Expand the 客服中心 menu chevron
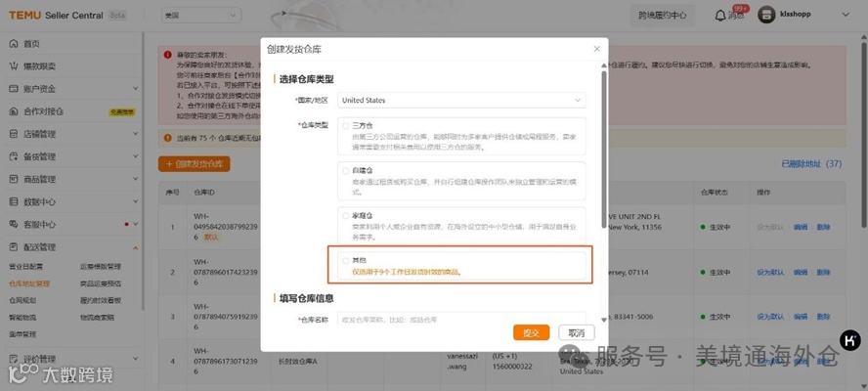The height and width of the screenshot is (391, 868). coord(136,224)
